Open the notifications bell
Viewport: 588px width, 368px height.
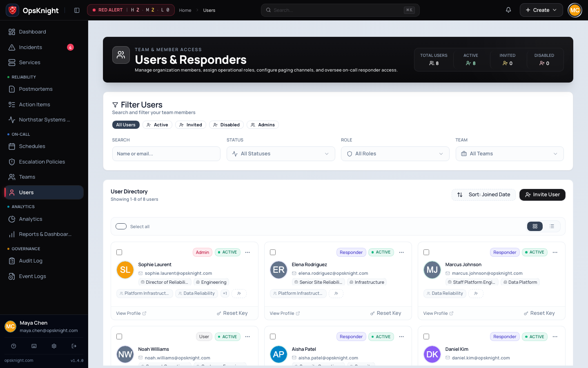[x=508, y=10]
